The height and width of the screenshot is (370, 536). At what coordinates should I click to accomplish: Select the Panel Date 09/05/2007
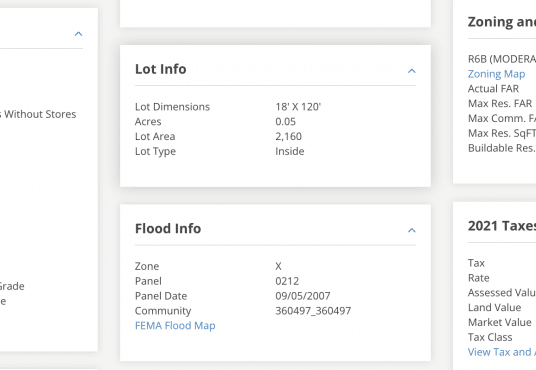(303, 296)
